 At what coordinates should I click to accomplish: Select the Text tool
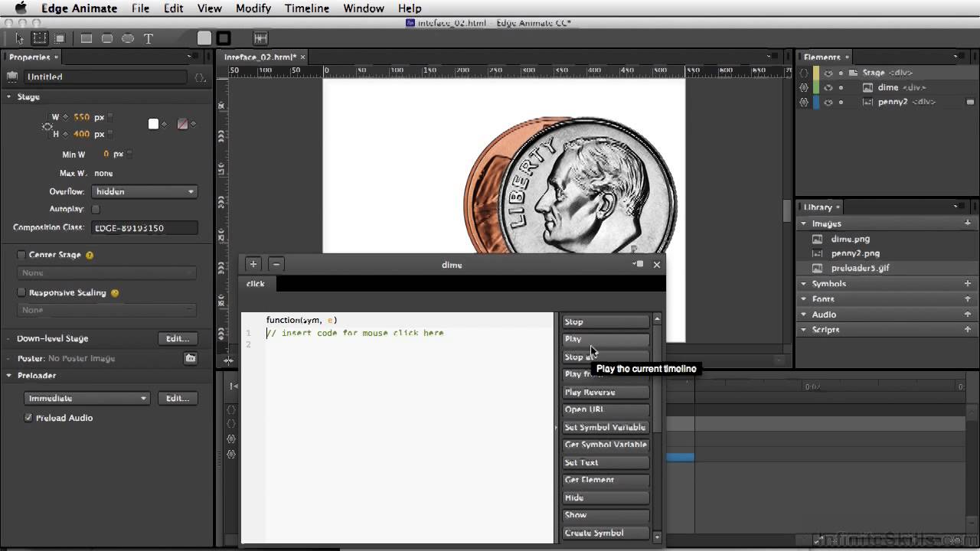click(x=149, y=38)
